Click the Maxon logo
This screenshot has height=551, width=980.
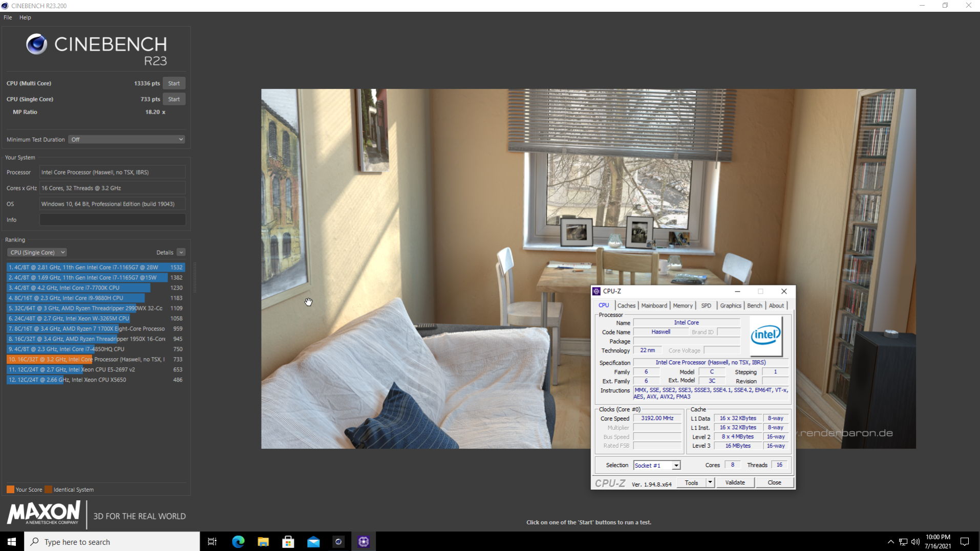[x=44, y=513]
